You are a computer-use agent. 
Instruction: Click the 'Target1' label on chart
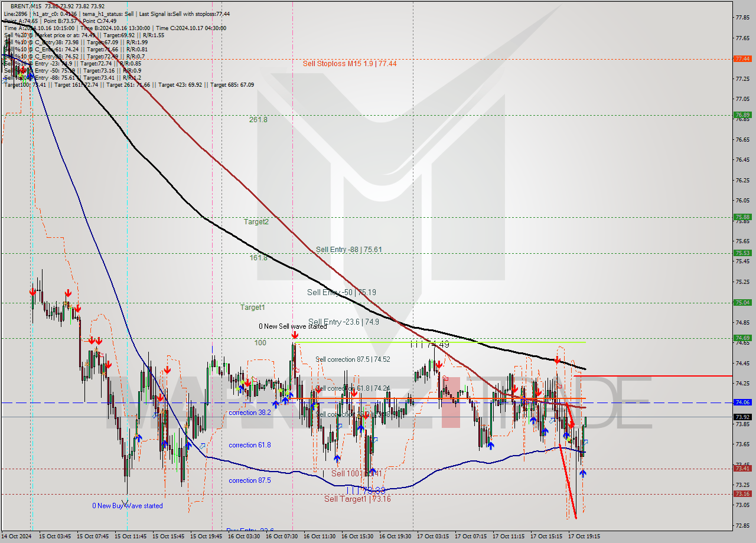[x=252, y=308]
